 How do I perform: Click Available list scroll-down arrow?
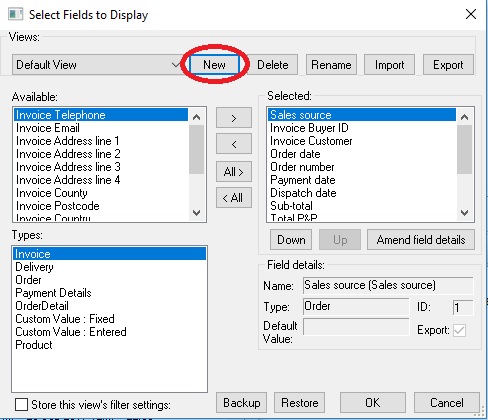click(x=197, y=213)
